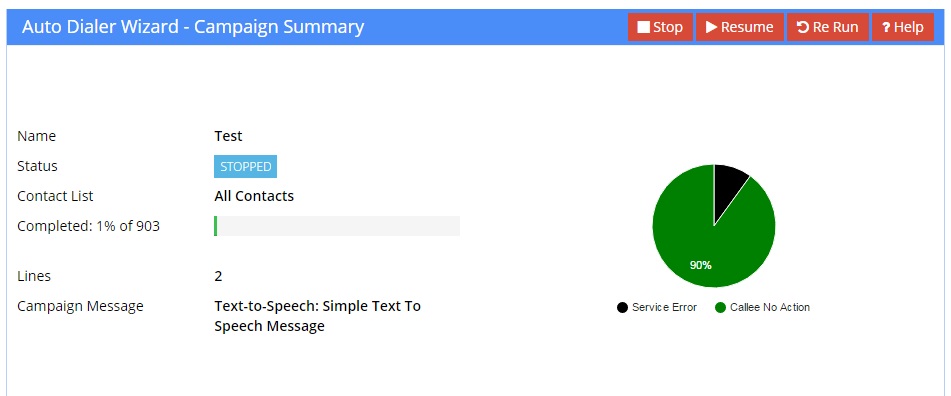Resume the campaign with Resume button

point(739,27)
